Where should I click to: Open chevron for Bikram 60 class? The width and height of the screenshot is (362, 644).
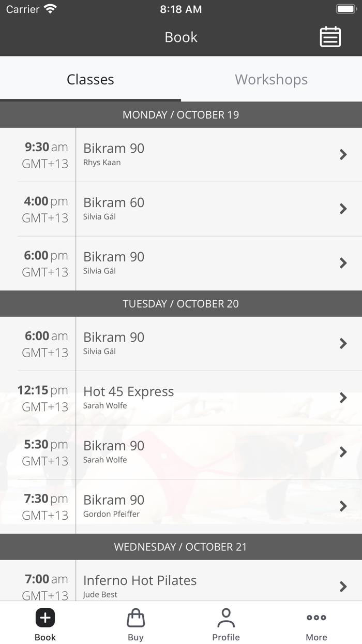coord(343,209)
